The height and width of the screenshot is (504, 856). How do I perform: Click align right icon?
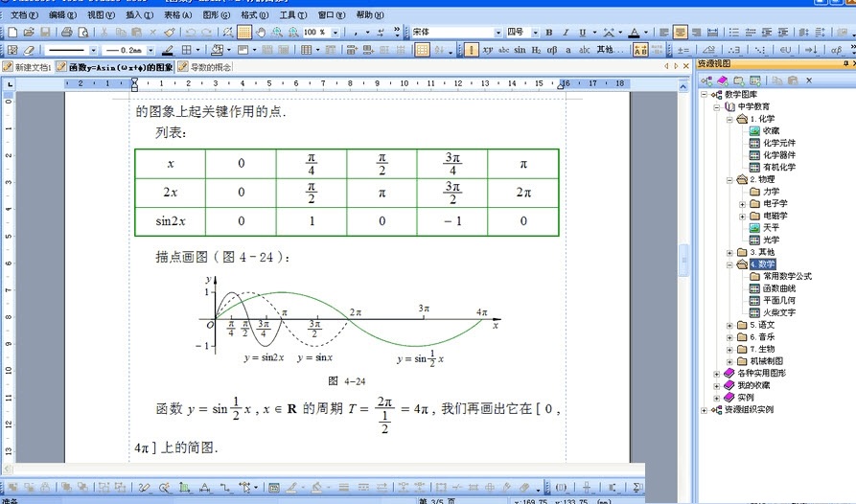coord(696,33)
